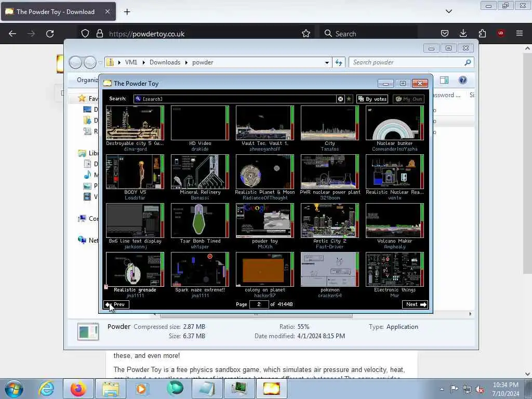The height and width of the screenshot is (399, 532).
Task: Select Favorites in Explorer navigation pane
Action: coord(88,98)
